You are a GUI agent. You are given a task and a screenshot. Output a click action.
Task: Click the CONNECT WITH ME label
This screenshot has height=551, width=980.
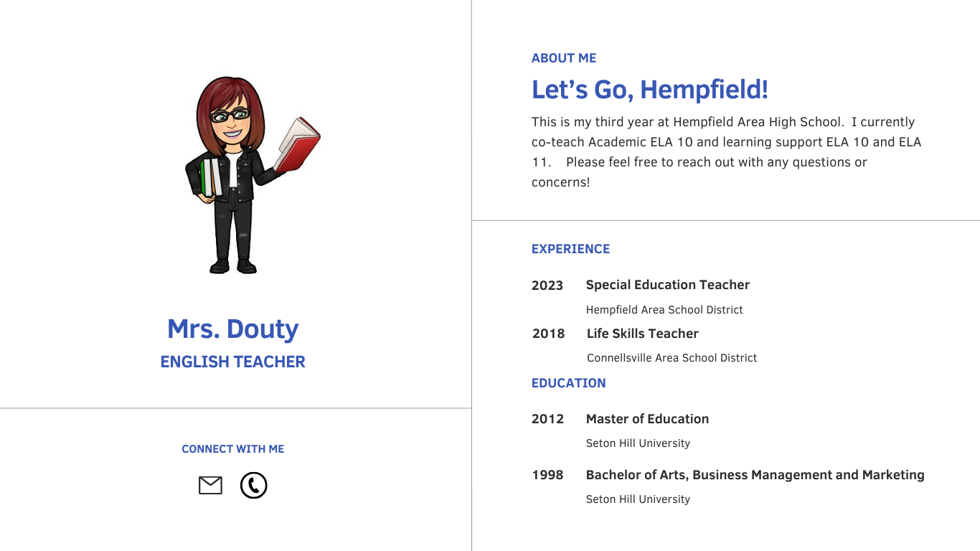[233, 449]
